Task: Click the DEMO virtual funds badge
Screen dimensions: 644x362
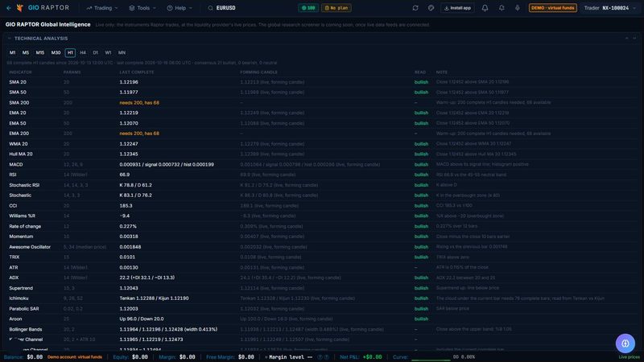Action: pos(553,8)
